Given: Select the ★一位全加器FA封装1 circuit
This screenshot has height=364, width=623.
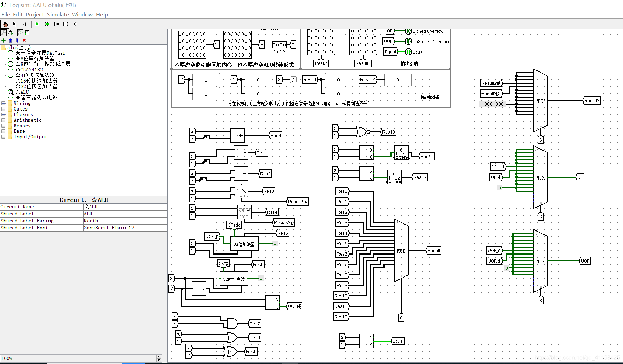Looking at the screenshot, I should (40, 53).
